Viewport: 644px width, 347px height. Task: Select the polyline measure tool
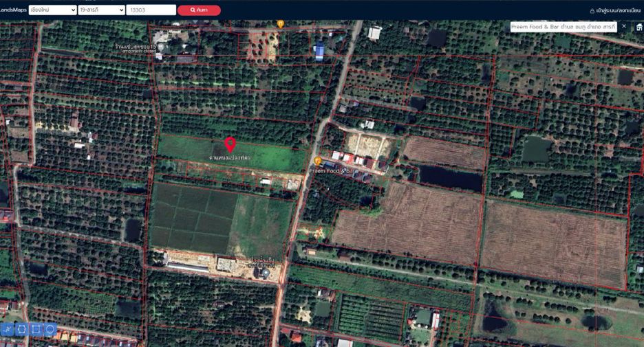click(x=8, y=329)
